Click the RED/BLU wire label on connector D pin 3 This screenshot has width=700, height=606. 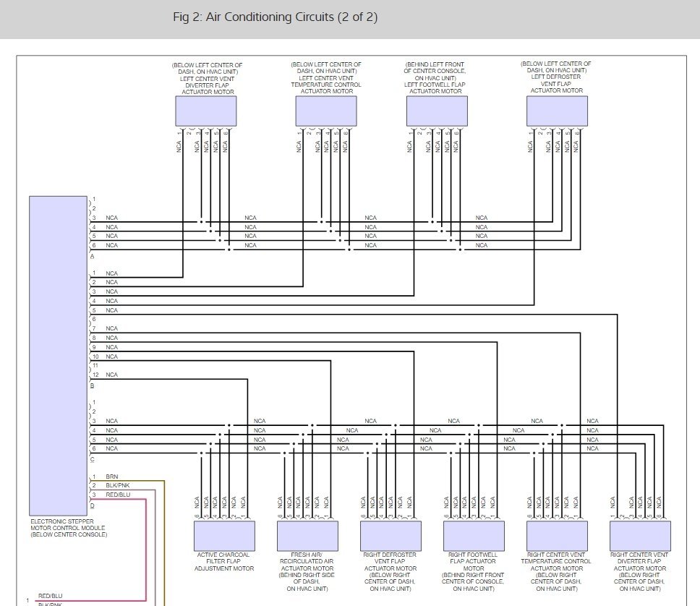(118, 495)
